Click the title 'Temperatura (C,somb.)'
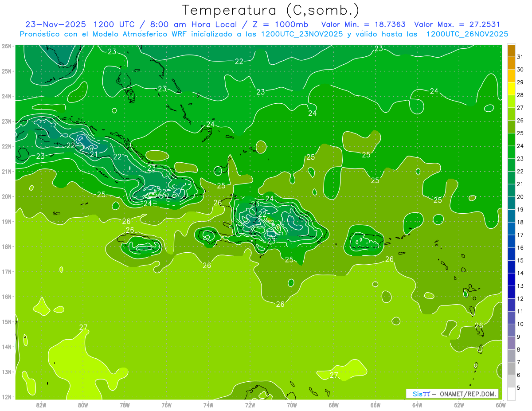The image size is (532, 411). [271, 10]
